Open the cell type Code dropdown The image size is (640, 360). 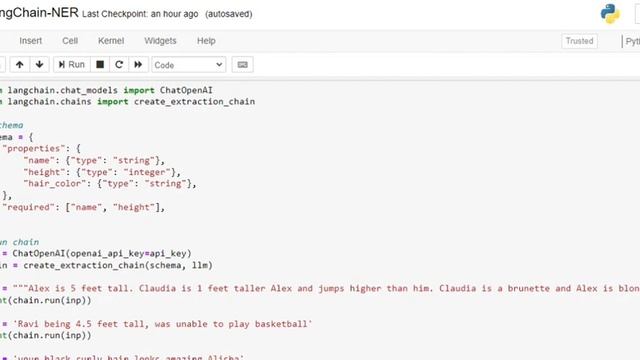(x=189, y=65)
